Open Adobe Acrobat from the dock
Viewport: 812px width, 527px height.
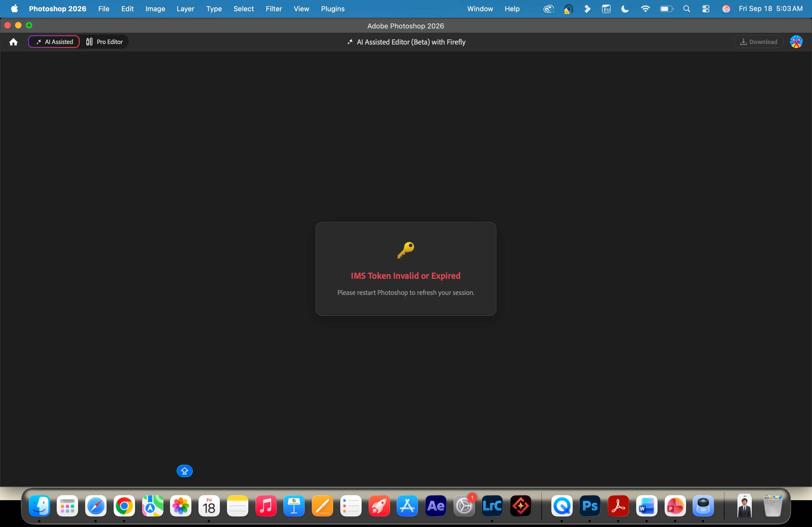(x=618, y=506)
